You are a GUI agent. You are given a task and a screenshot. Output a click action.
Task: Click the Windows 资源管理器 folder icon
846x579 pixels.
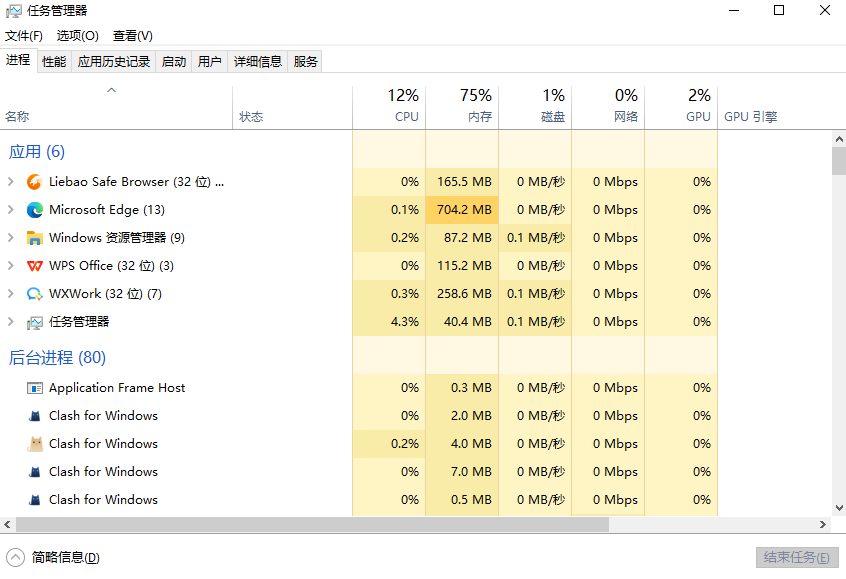35,238
